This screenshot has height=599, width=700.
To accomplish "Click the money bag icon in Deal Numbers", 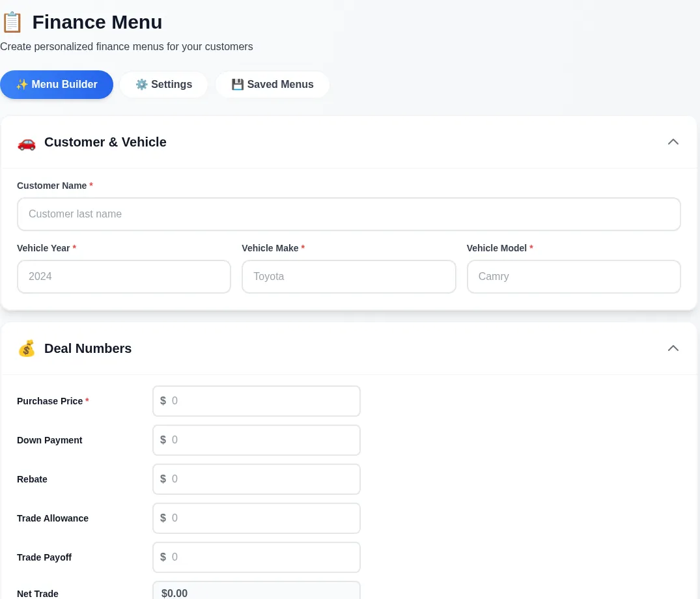I will pos(27,348).
